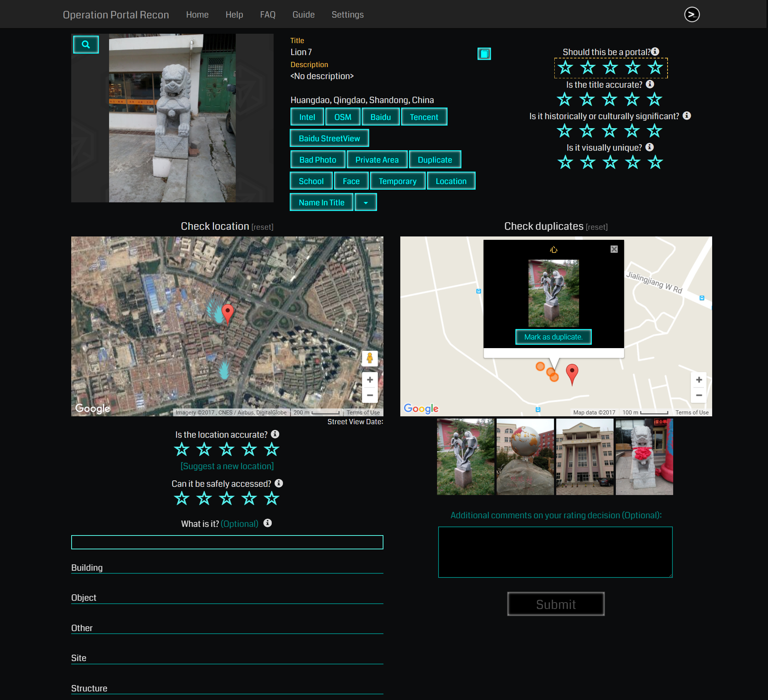
Task: Click the info icon beside 'Is it visually unique?'
Action: tap(650, 147)
